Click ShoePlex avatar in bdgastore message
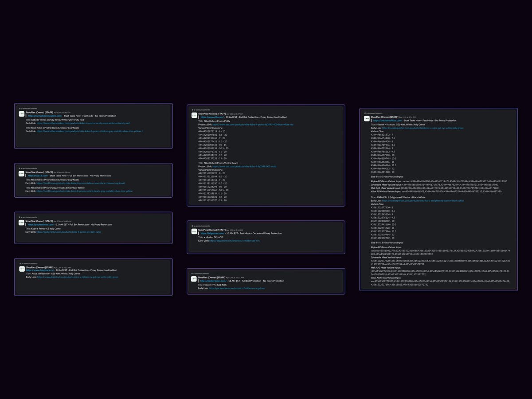 194,231
